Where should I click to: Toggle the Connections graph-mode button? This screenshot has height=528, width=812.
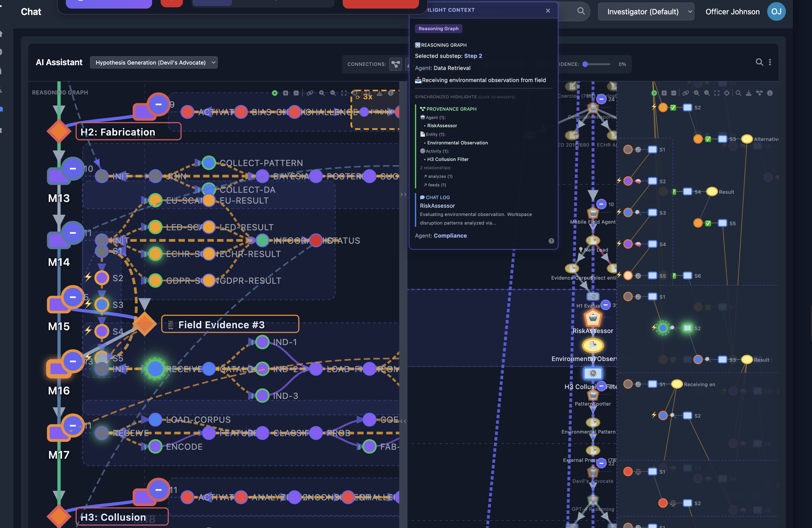click(395, 64)
